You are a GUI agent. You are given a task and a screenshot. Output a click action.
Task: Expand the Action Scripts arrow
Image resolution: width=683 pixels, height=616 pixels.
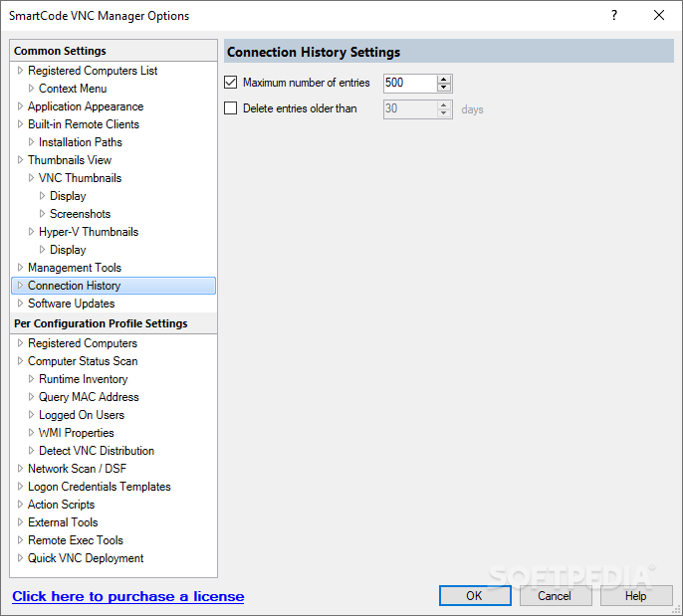tap(20, 504)
